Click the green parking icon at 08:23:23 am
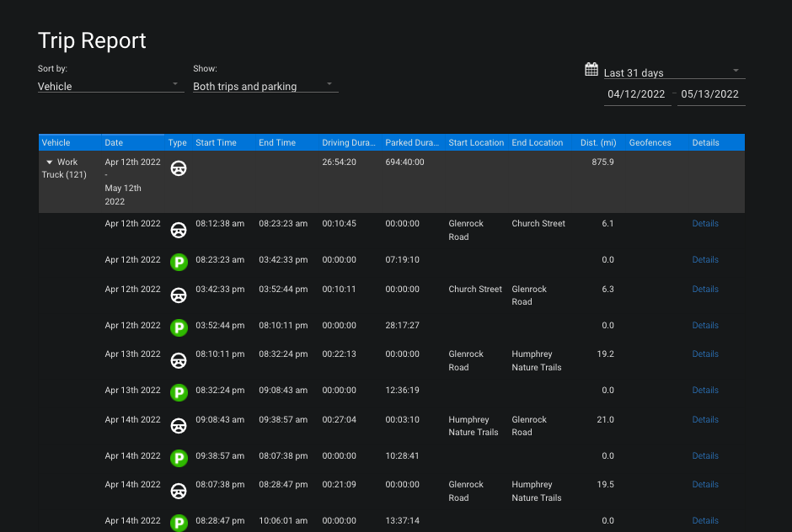Image resolution: width=792 pixels, height=532 pixels. [179, 262]
